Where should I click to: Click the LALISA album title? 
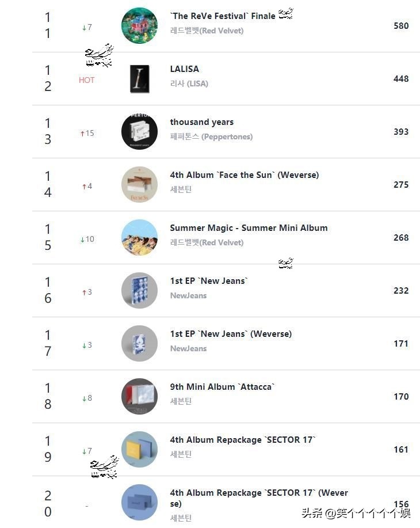click(184, 69)
